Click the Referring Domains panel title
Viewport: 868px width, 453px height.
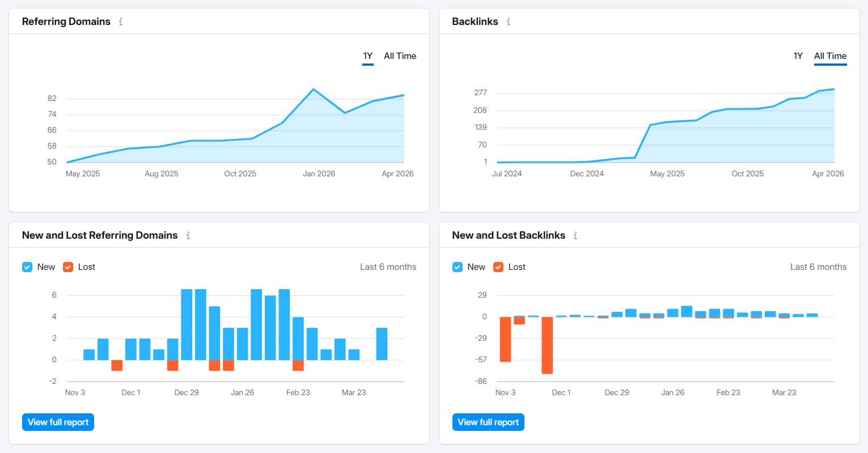pos(66,22)
